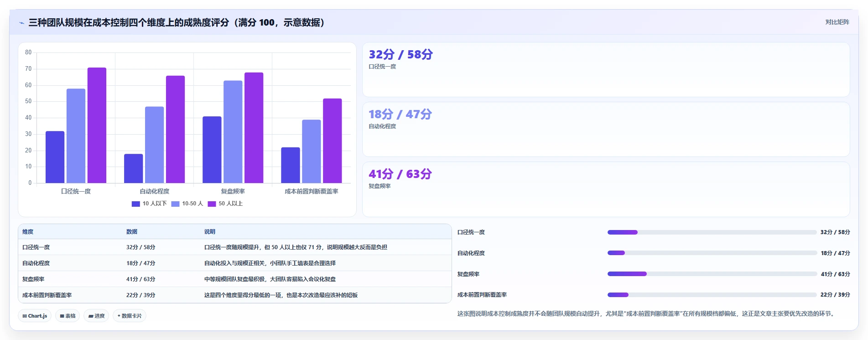The width and height of the screenshot is (868, 340).
Task: Click the table note starting 中等规模团队复盘最积极
Action: [x=270, y=279]
